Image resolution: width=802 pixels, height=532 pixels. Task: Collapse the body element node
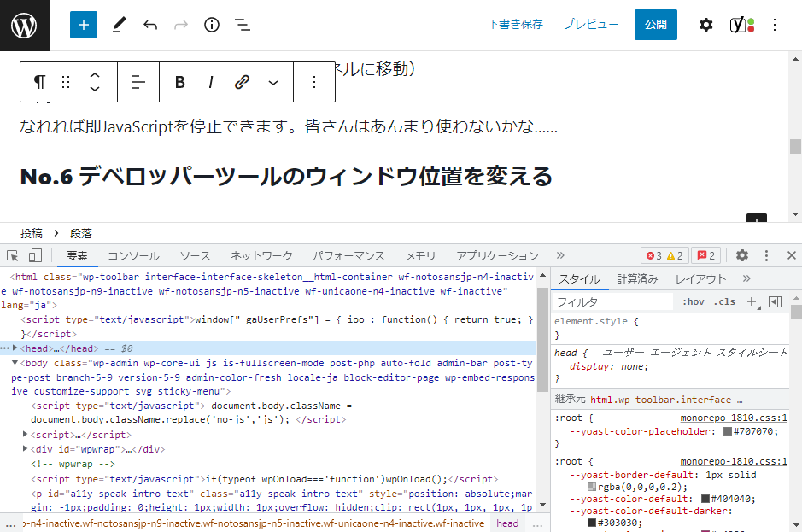point(15,363)
